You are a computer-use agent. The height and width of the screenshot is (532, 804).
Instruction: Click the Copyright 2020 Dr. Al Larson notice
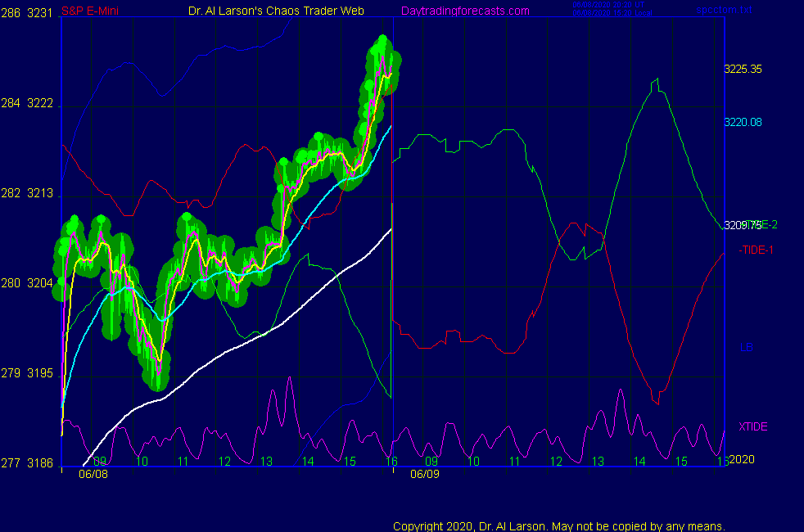559,526
